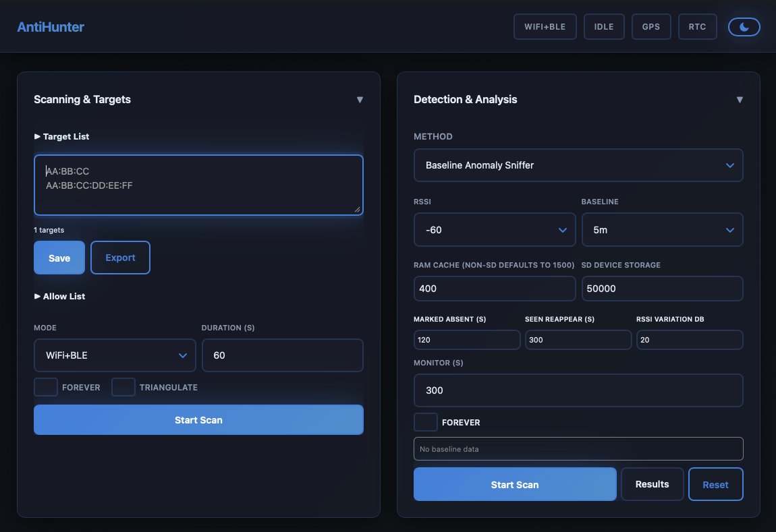Screen dimensions: 776x532
Task: Click the '1 targets' count text
Action: click(x=49, y=230)
